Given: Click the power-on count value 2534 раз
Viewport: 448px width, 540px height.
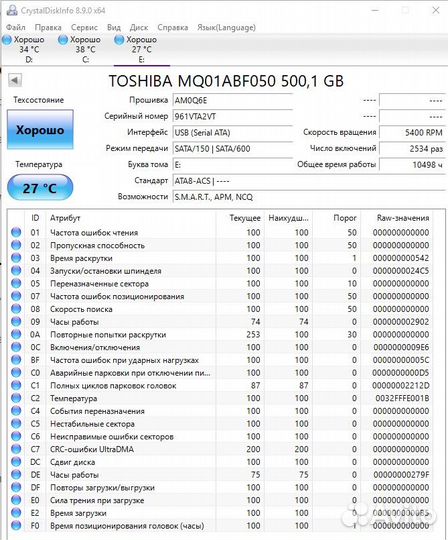Looking at the screenshot, I should click(x=412, y=149).
